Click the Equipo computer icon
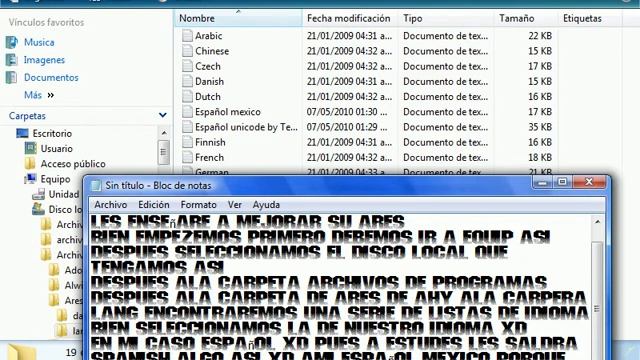The image size is (640, 360). click(x=30, y=179)
